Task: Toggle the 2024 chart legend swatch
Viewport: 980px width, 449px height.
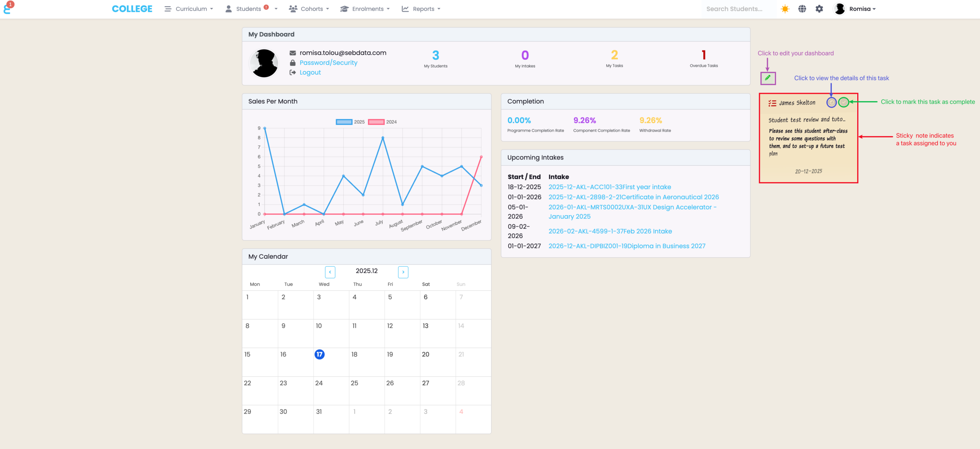Action: tap(376, 122)
